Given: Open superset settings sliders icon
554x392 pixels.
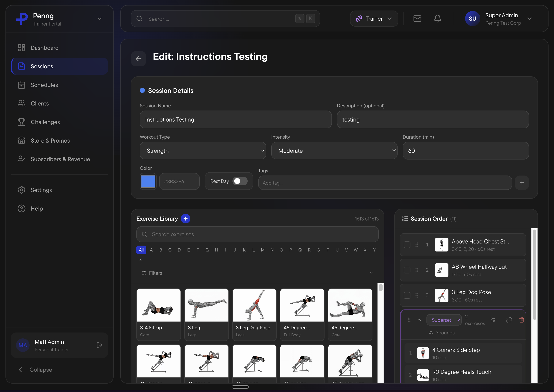Looking at the screenshot, I should (x=493, y=320).
